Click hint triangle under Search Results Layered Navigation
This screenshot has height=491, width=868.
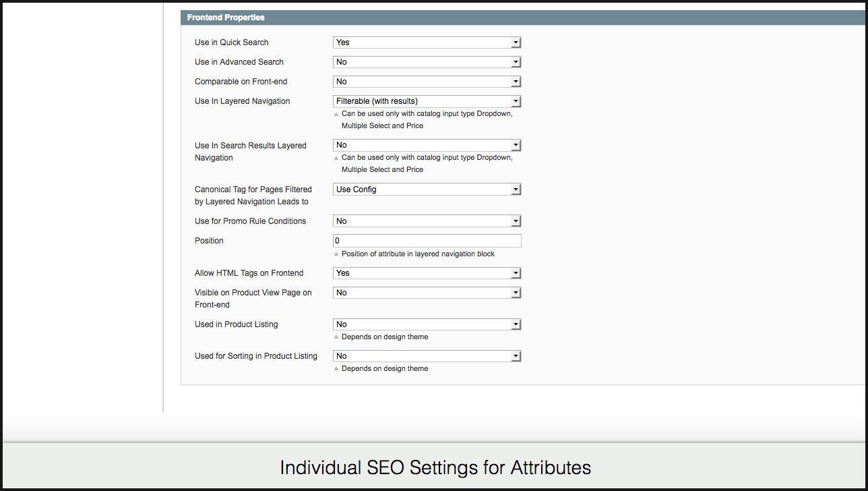pyautogui.click(x=336, y=158)
